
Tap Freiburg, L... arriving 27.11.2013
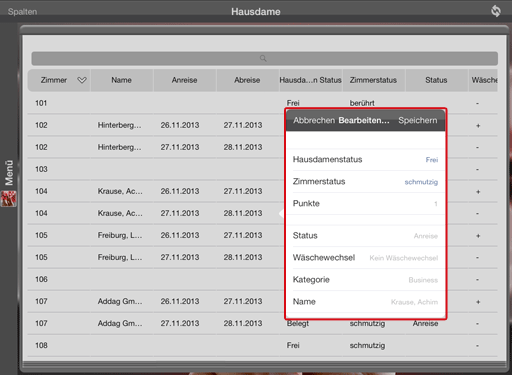pos(120,257)
